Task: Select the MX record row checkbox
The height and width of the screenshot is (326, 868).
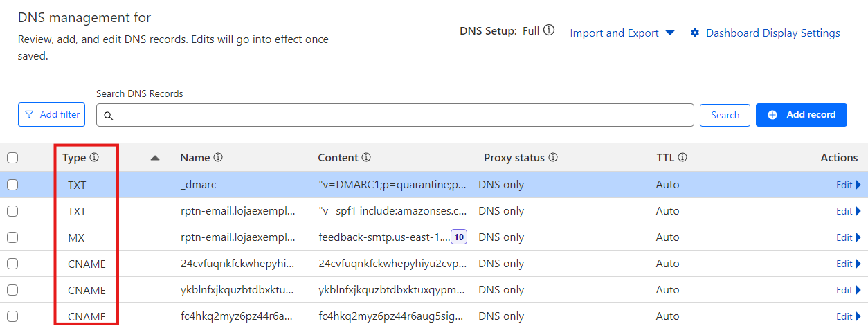Action: (x=12, y=237)
